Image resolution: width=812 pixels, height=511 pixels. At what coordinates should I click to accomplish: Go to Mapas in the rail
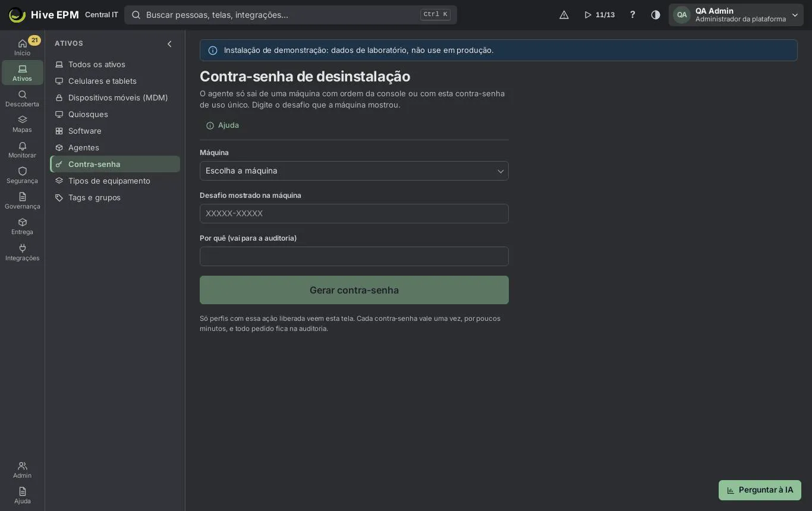coord(23,124)
